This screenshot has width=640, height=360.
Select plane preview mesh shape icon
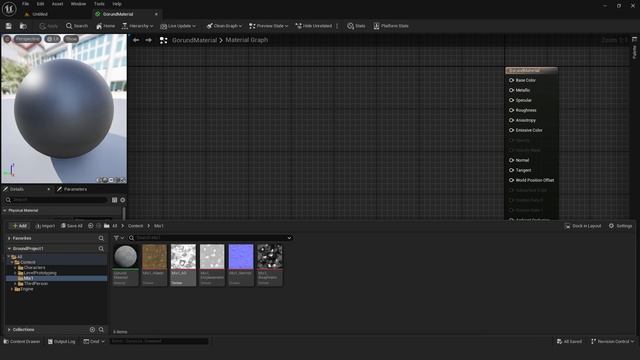pyautogui.click(x=111, y=180)
